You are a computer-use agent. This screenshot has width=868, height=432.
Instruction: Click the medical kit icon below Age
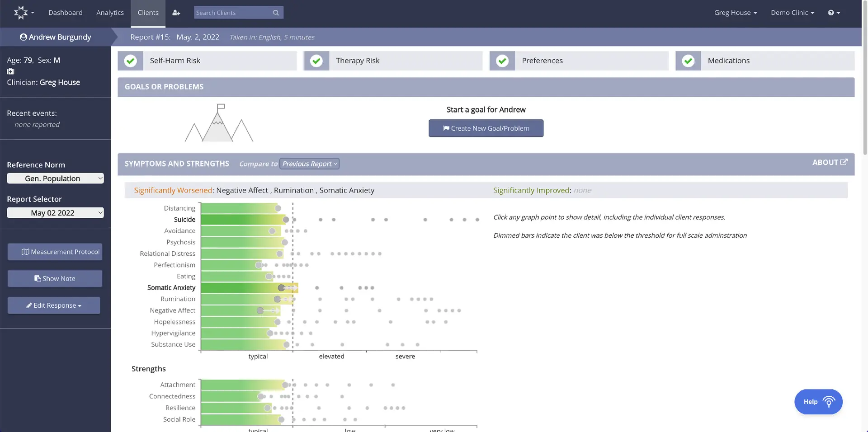point(9,71)
